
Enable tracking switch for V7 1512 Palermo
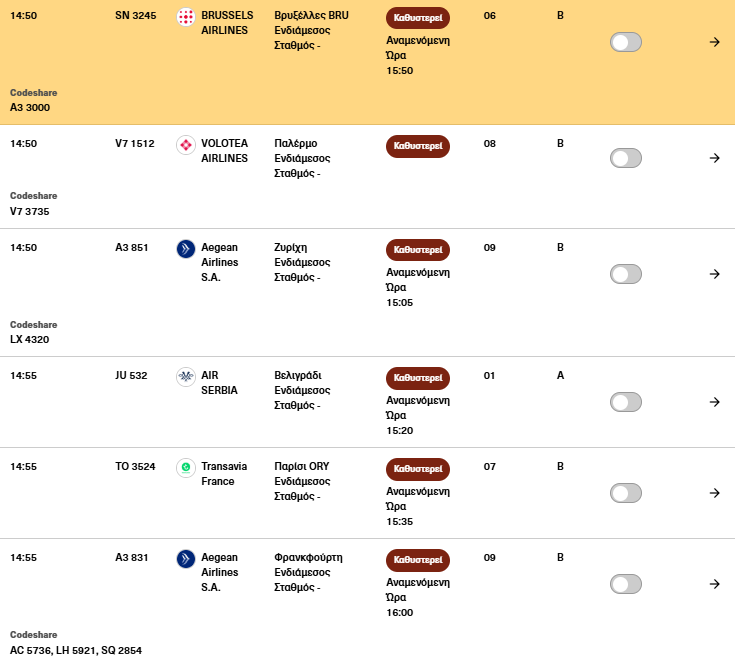pyautogui.click(x=626, y=158)
